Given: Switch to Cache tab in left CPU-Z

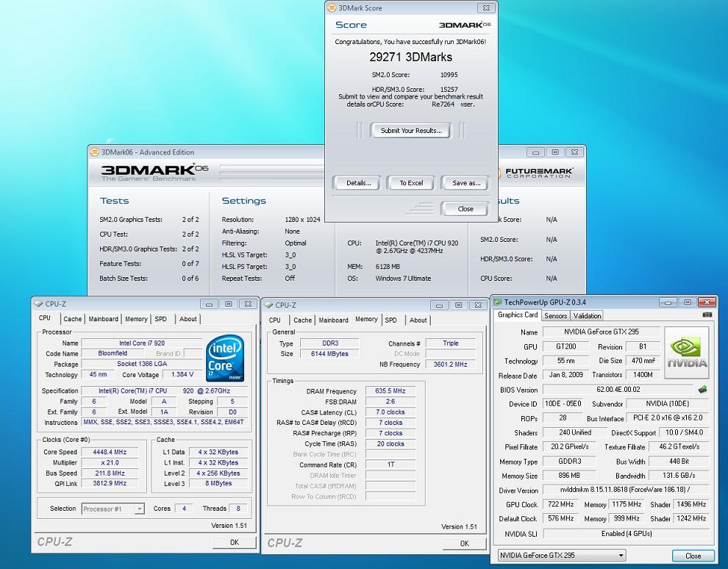Looking at the screenshot, I should (72, 319).
